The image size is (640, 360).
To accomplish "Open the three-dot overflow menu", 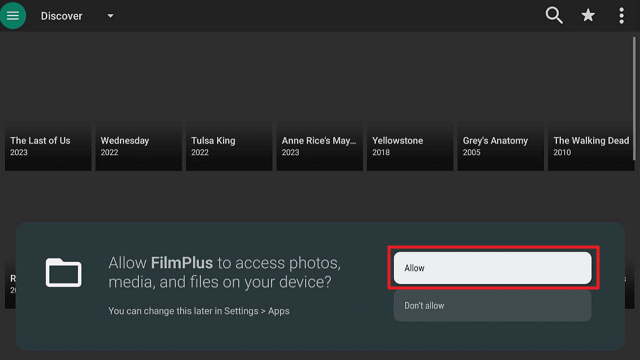I will tap(621, 16).
